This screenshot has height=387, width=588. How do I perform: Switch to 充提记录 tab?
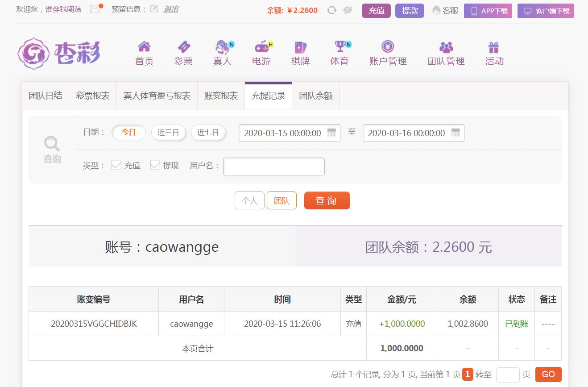269,96
